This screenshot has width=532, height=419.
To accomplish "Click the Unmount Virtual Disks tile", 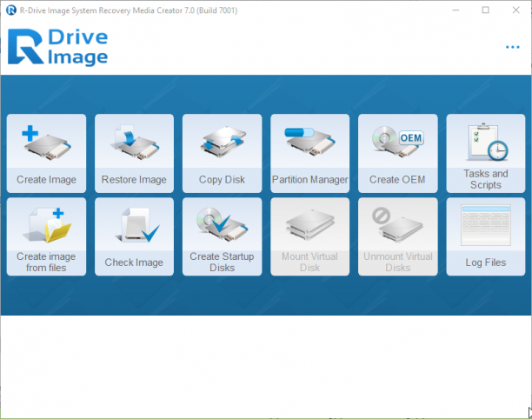I will pos(397,236).
